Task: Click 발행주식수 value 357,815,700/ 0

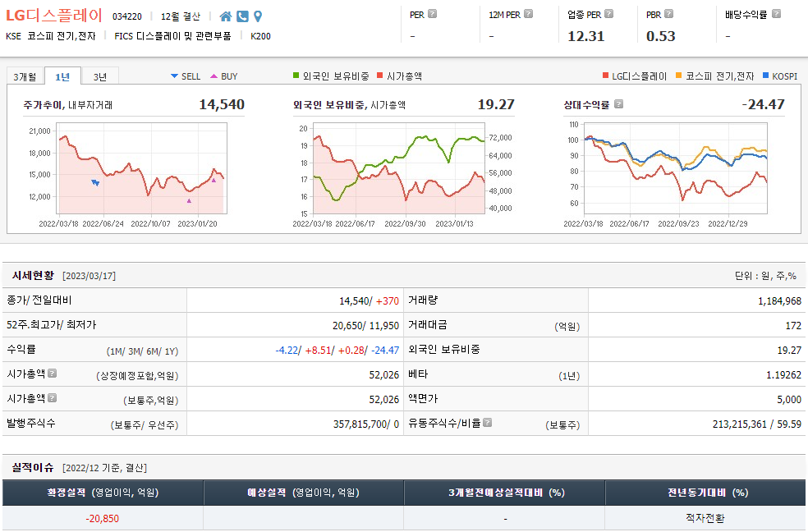Action: click(x=366, y=424)
